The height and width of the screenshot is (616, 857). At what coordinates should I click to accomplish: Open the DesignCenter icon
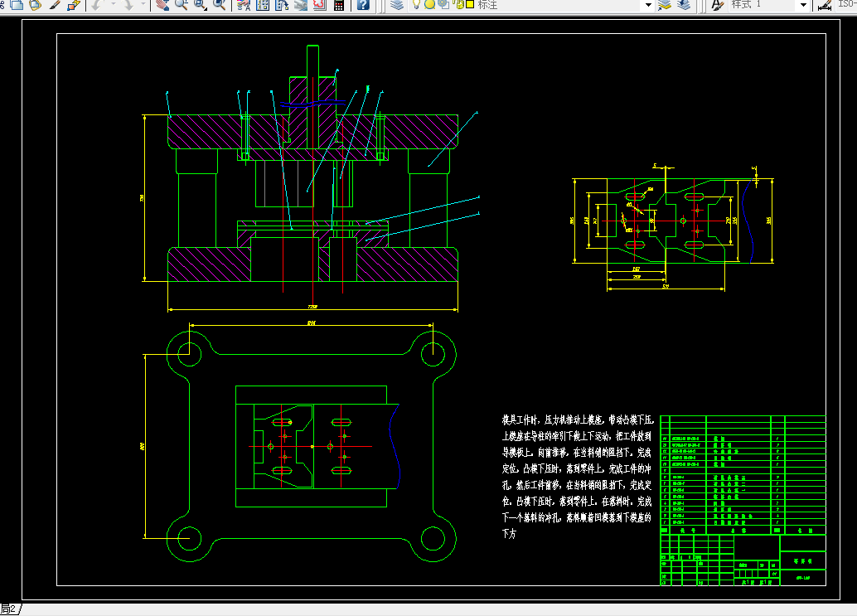click(263, 5)
